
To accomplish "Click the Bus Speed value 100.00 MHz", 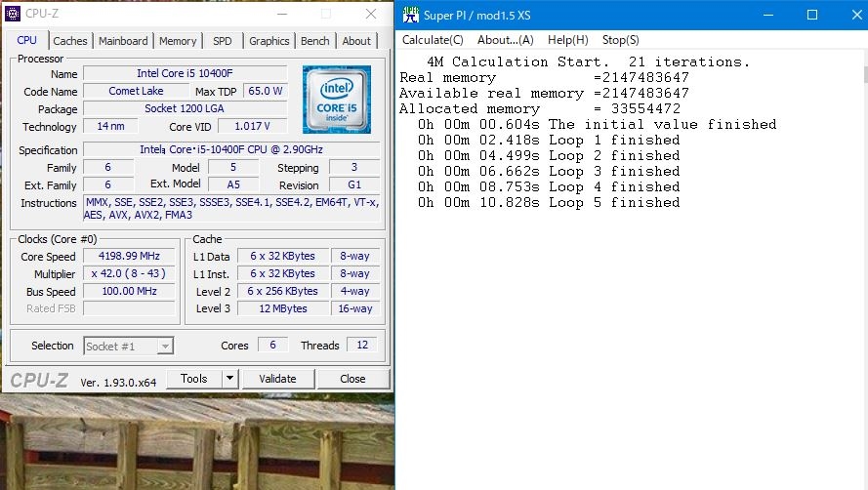I will (x=129, y=291).
